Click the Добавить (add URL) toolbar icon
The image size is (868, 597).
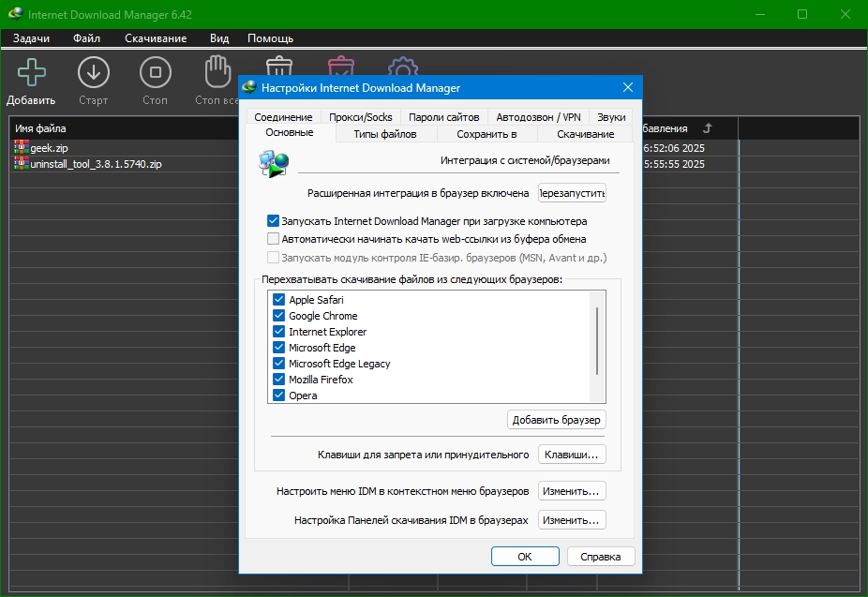(32, 72)
